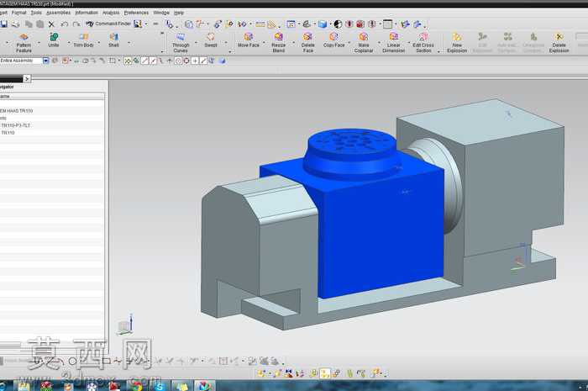
Task: Open the Chrome browser from the taskbar
Action: coord(138,386)
